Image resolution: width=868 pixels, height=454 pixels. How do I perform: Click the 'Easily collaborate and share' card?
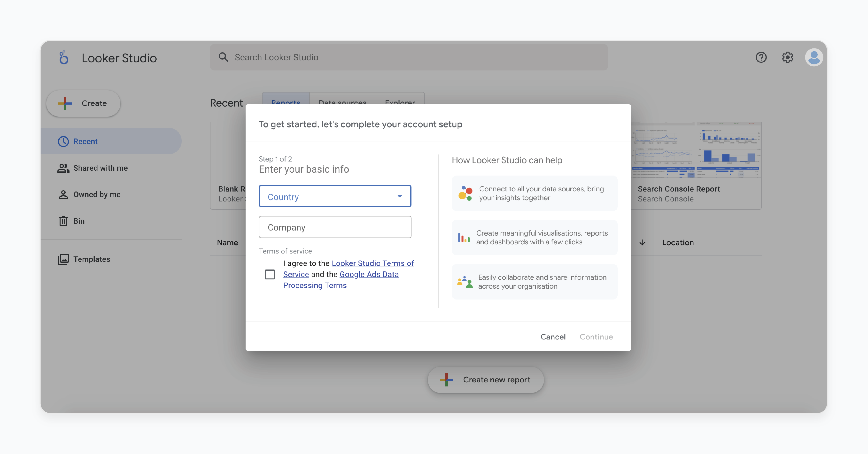535,282
